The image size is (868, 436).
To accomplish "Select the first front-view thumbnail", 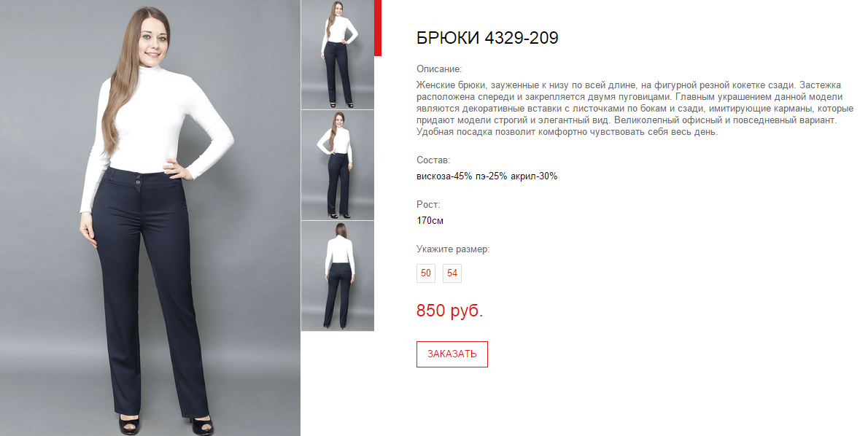I will [x=338, y=54].
